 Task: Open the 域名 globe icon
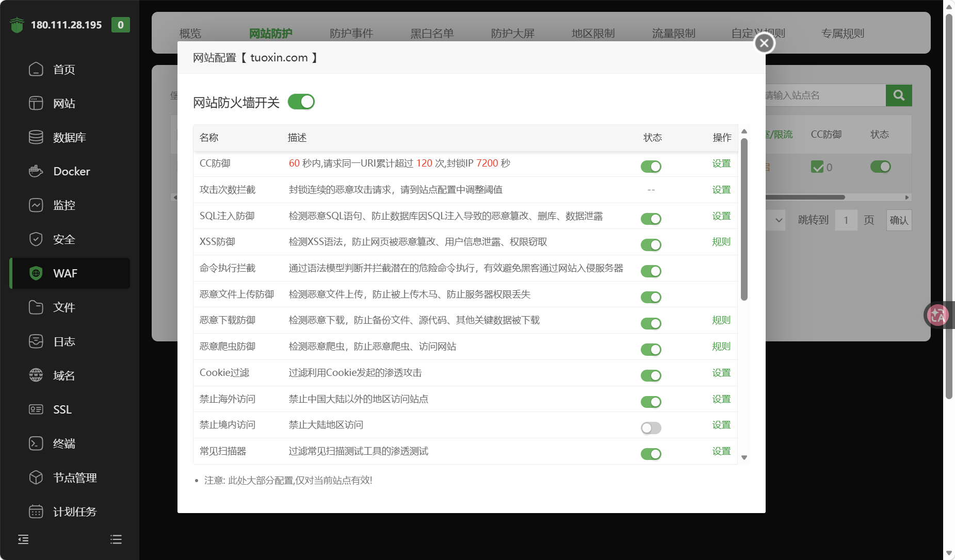coord(36,375)
